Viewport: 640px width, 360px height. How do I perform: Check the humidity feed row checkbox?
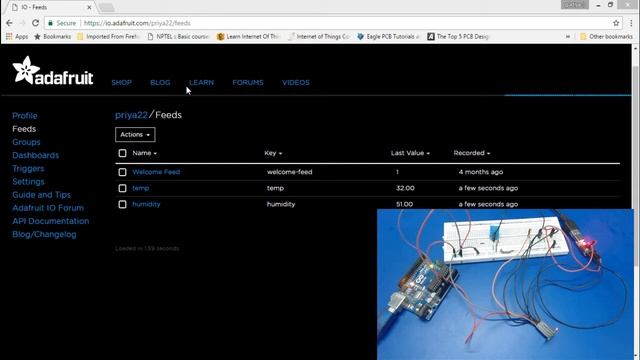pos(122,204)
